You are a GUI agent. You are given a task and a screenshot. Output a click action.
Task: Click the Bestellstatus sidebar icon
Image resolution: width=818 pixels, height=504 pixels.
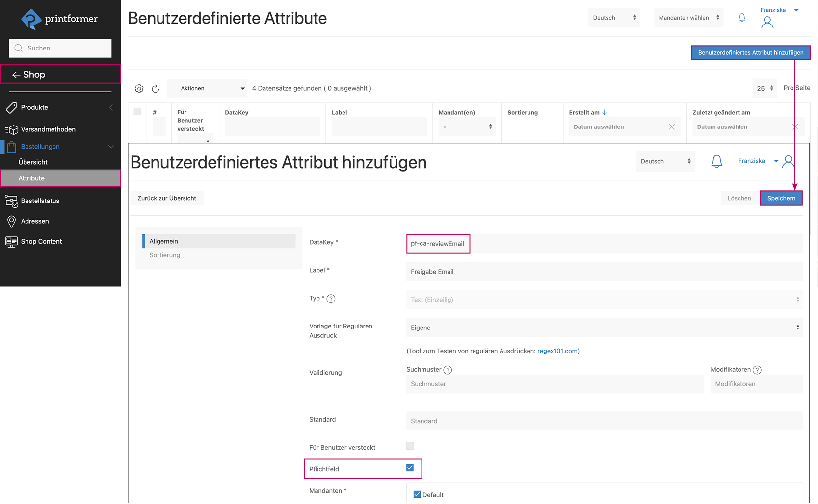coord(11,201)
